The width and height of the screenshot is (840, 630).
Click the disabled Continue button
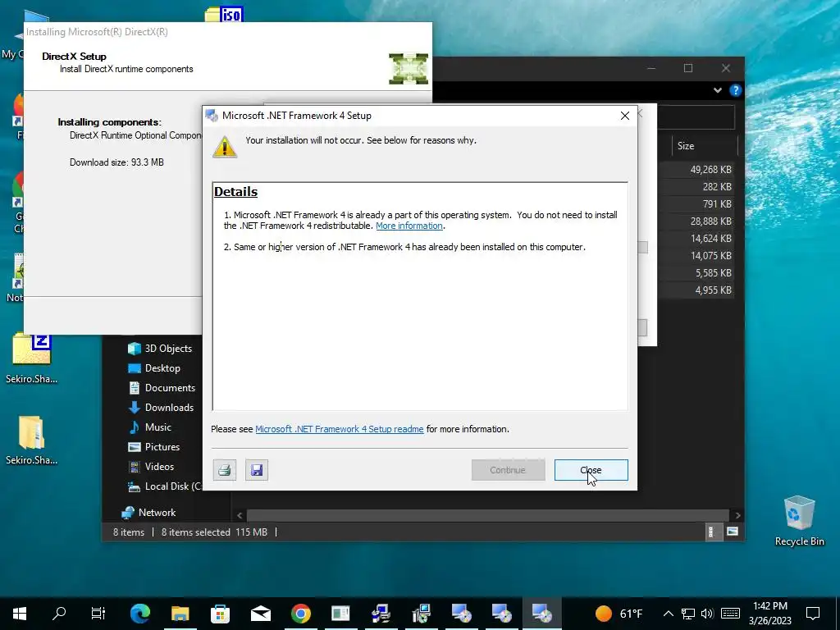point(508,470)
